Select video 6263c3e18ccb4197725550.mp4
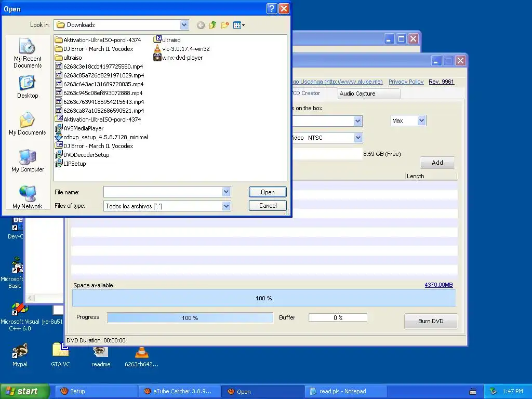This screenshot has width=532, height=399. 99,66
